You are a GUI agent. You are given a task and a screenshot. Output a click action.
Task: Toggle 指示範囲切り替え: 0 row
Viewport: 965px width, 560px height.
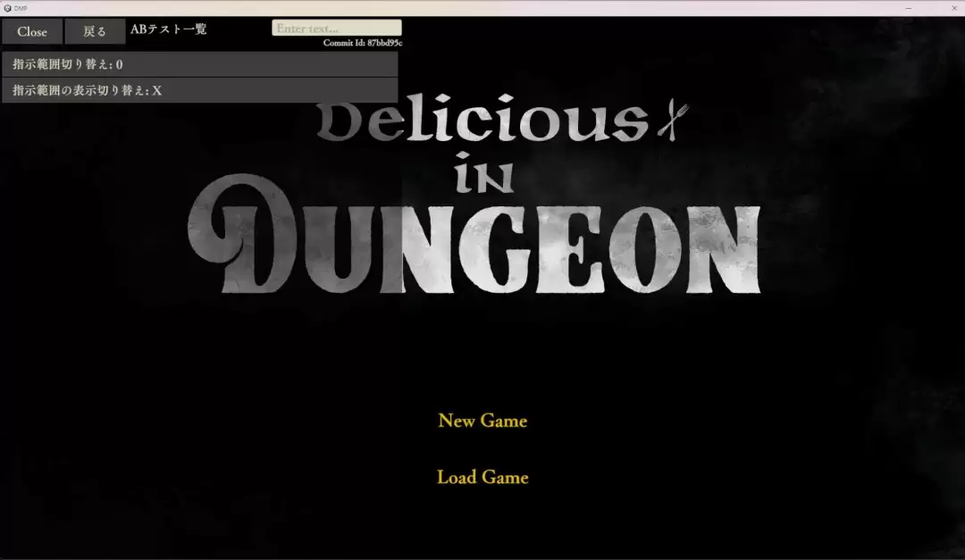point(200,64)
